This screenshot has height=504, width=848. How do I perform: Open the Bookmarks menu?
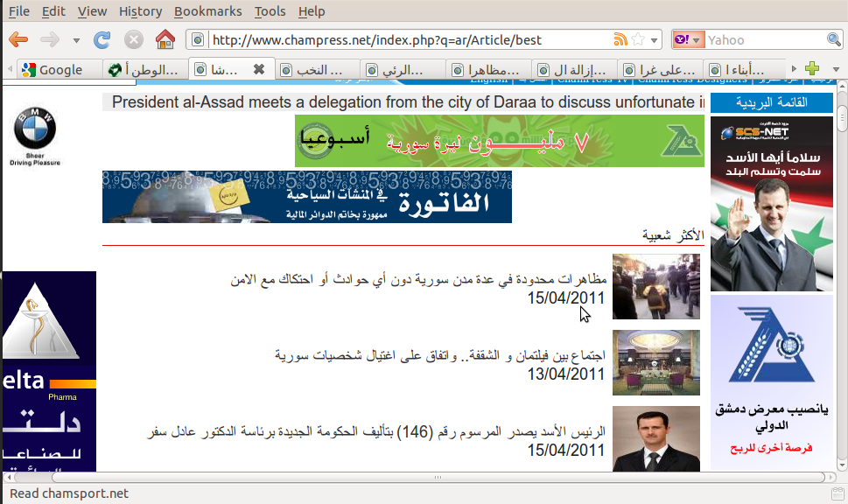[x=207, y=10]
